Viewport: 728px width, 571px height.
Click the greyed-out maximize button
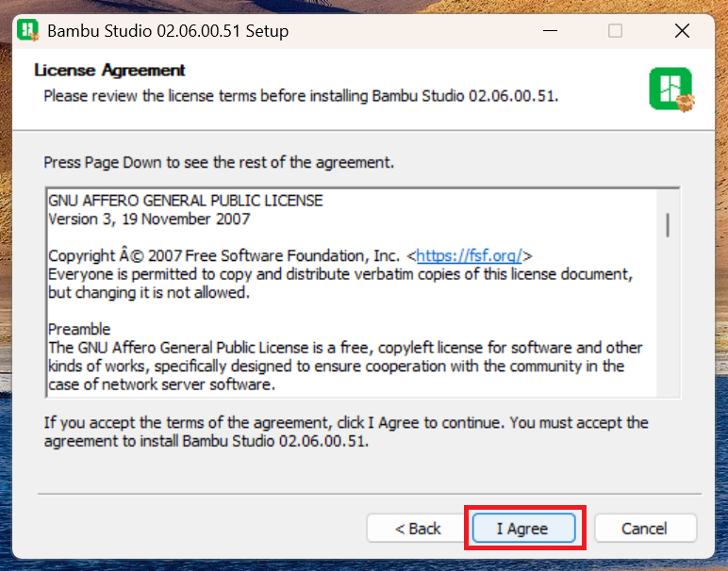615,31
